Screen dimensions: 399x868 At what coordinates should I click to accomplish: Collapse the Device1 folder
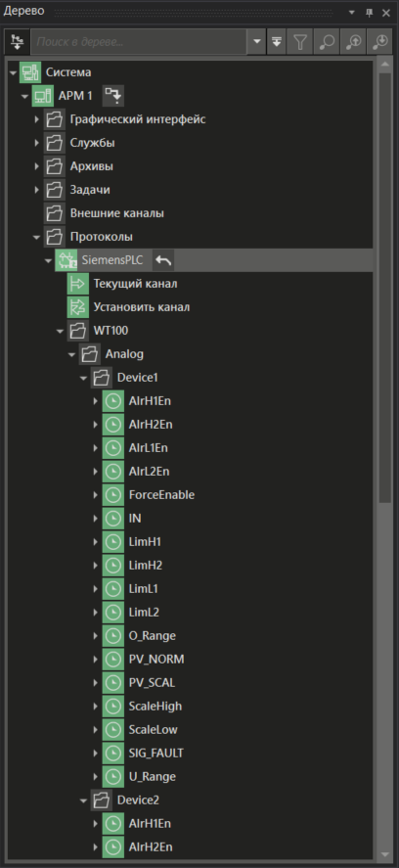click(83, 378)
